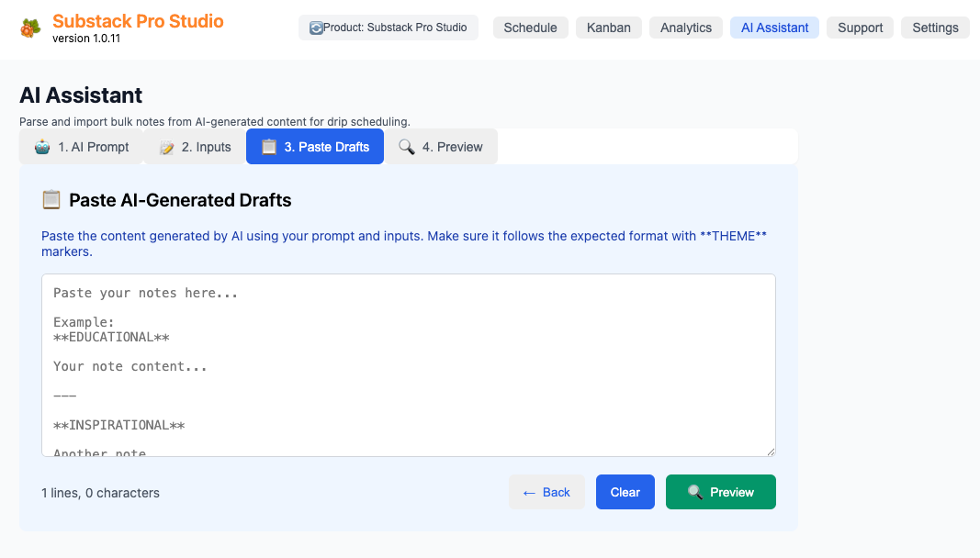The height and width of the screenshot is (558, 980).
Task: Click the AI Assistant page heading
Action: (x=81, y=95)
